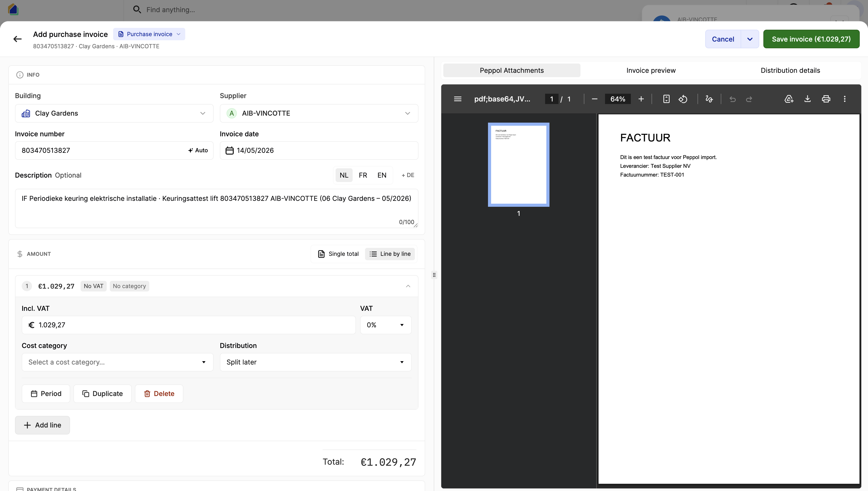Open the Distribution dropdown set to Split later
Viewport: 868px width, 491px height.
pyautogui.click(x=315, y=362)
